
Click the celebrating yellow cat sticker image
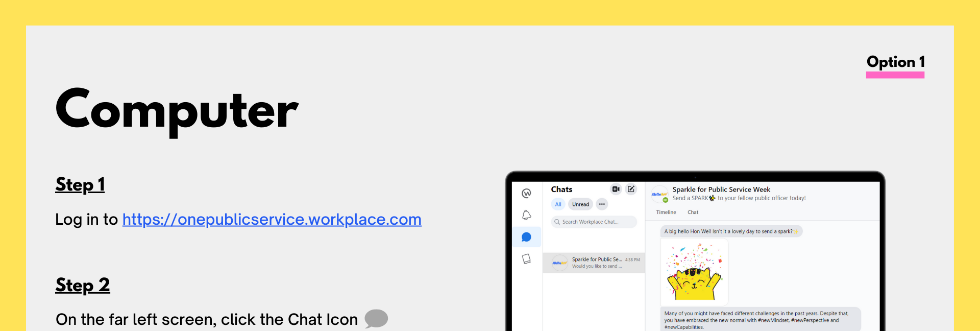pyautogui.click(x=694, y=272)
